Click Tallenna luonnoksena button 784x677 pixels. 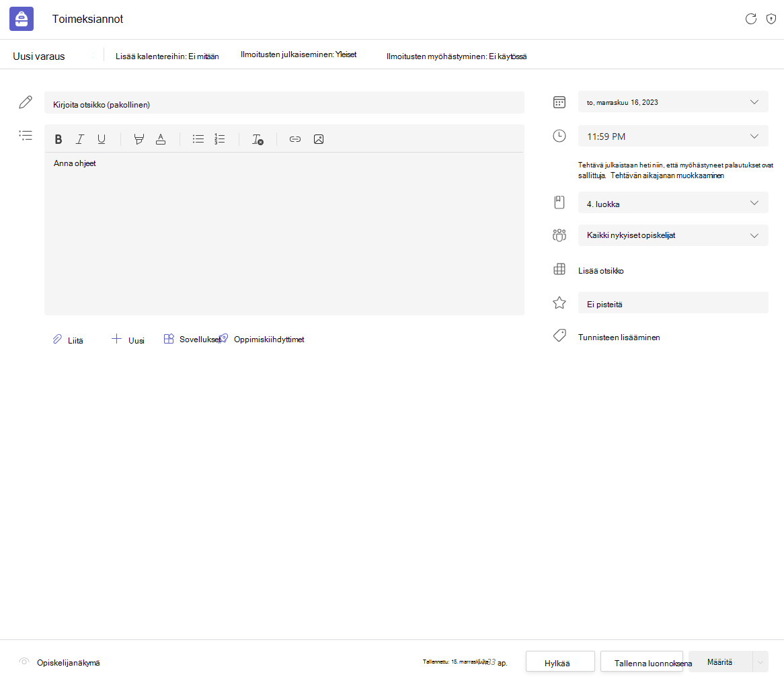[641, 662]
